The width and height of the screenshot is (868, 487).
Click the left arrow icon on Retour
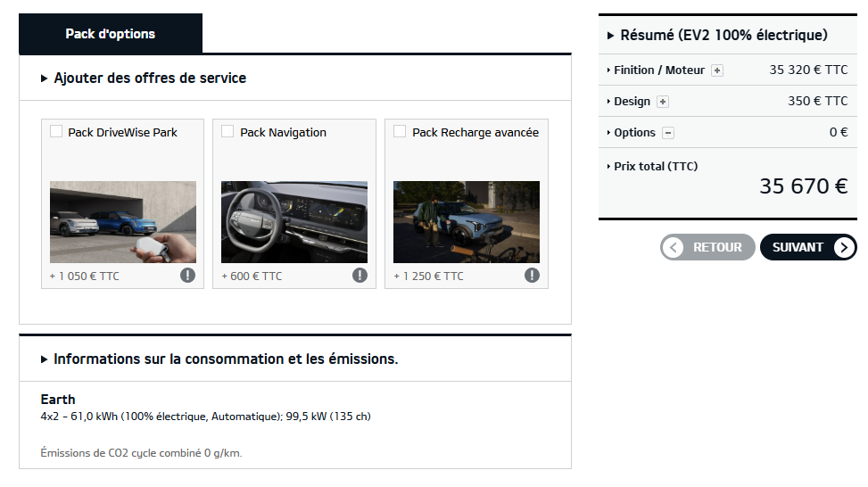(x=674, y=247)
